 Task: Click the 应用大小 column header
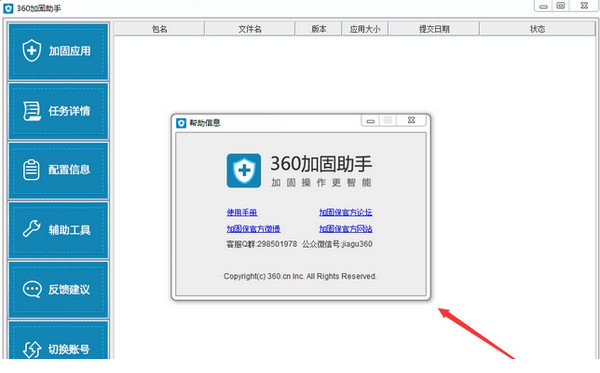pos(365,29)
